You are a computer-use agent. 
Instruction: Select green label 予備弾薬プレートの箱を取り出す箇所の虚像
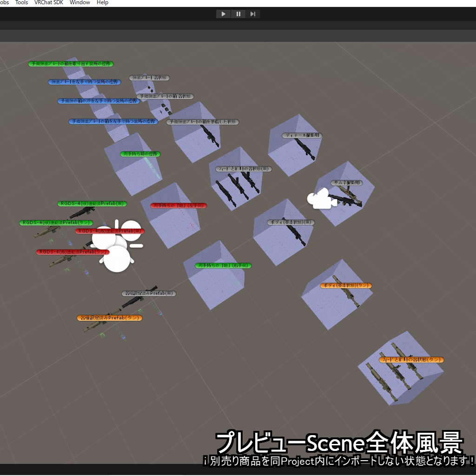[x=71, y=64]
